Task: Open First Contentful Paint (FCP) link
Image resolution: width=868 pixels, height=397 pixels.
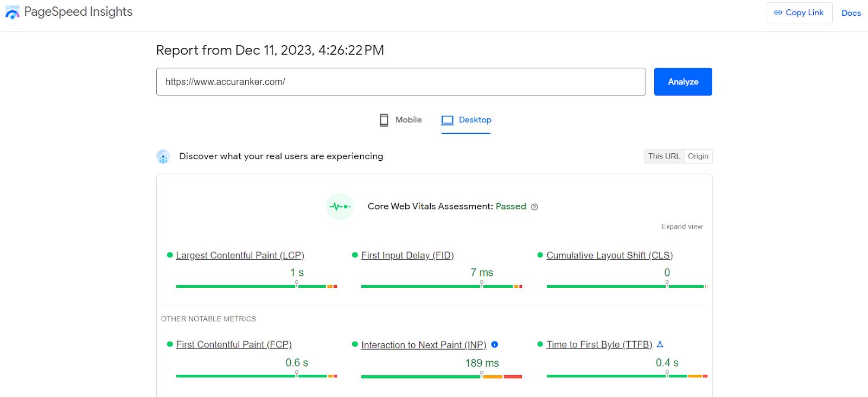Action: (234, 344)
